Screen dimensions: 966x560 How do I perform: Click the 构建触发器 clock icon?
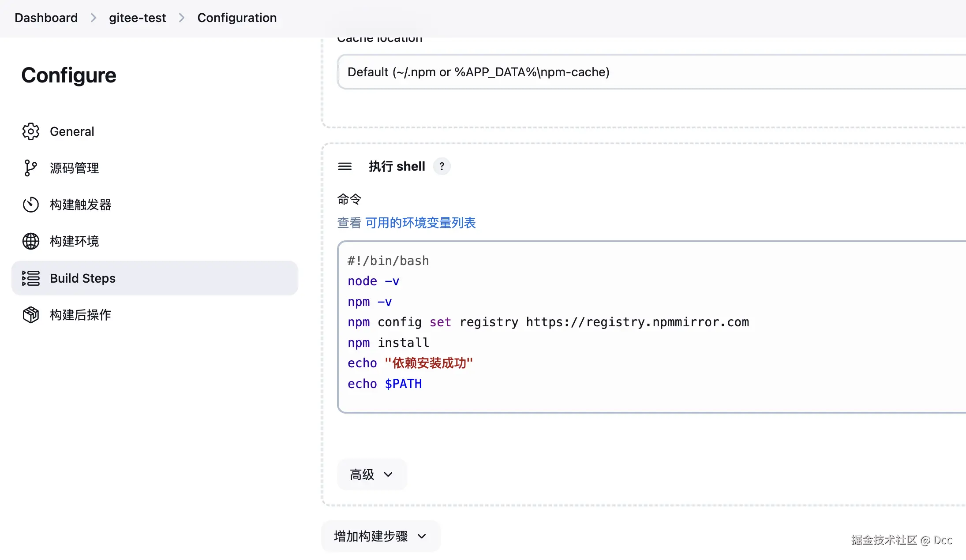31,205
